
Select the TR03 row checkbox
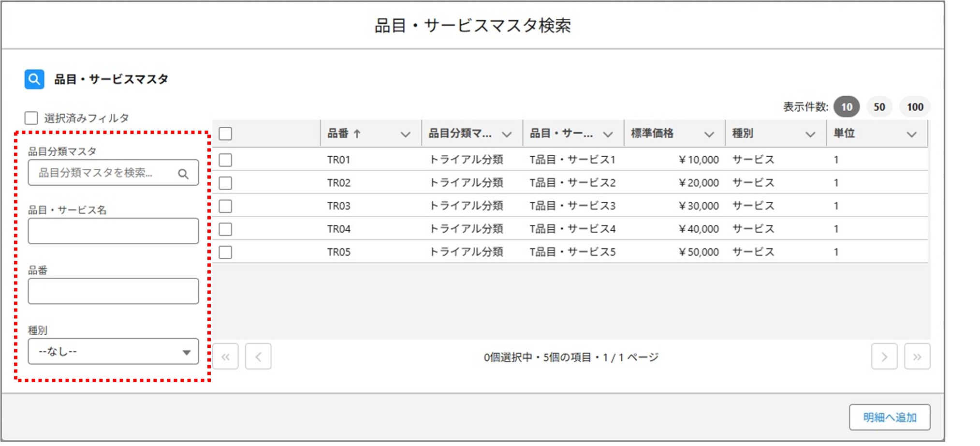pyautogui.click(x=225, y=206)
